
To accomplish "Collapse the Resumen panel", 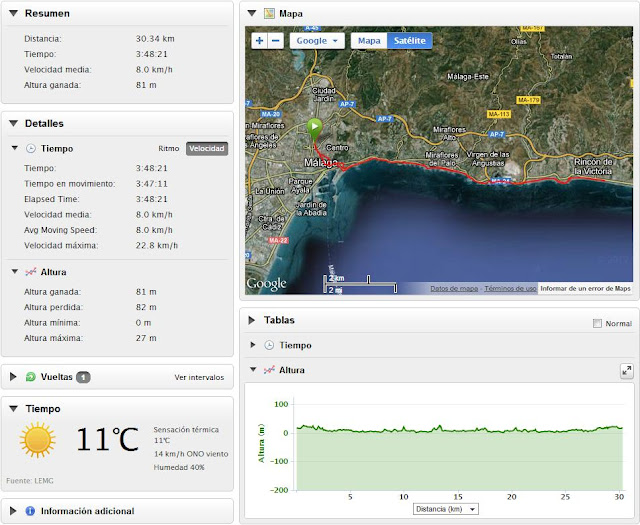I will 13,13.
